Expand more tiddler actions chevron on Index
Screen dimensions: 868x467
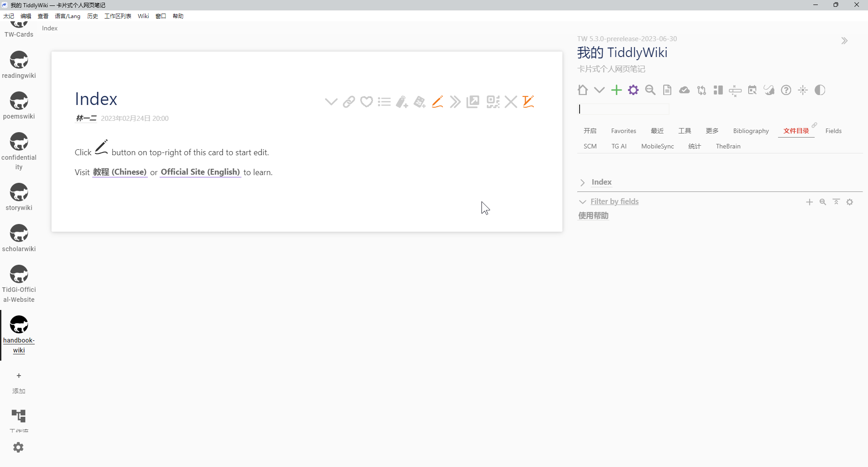pos(331,102)
